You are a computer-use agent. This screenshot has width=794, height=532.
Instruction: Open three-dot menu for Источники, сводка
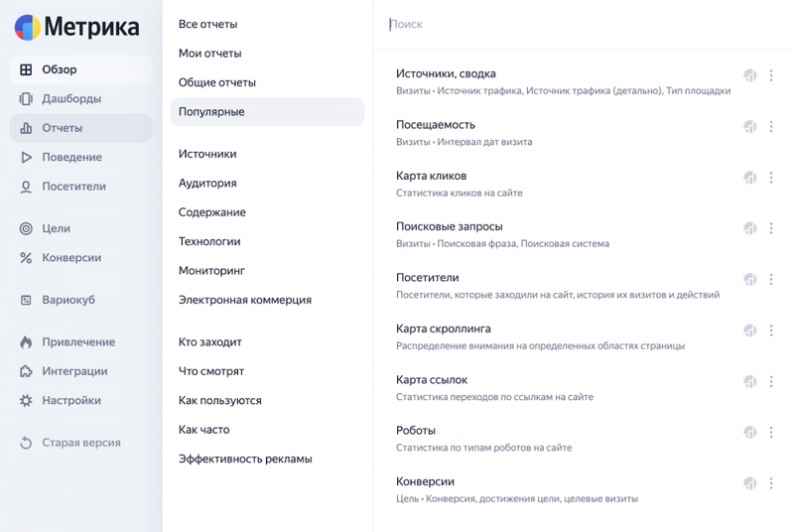[771, 75]
